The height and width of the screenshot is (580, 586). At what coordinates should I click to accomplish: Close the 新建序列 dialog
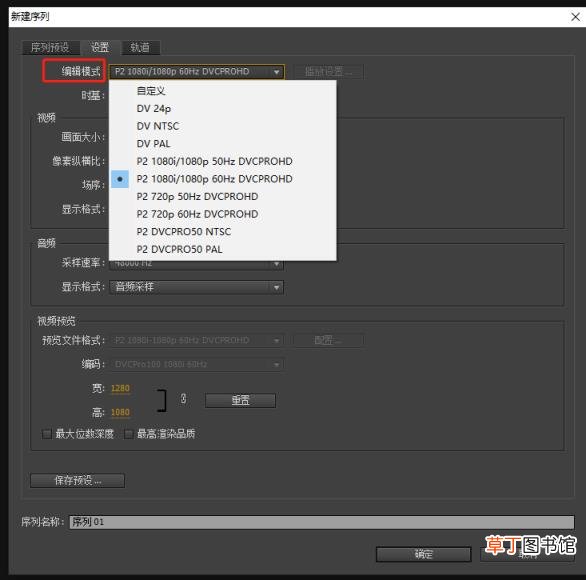[576, 17]
